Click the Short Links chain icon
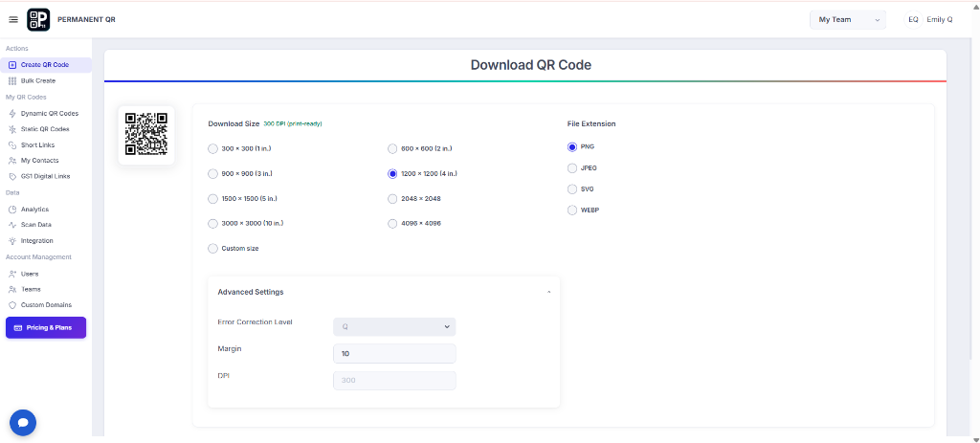 click(12, 145)
